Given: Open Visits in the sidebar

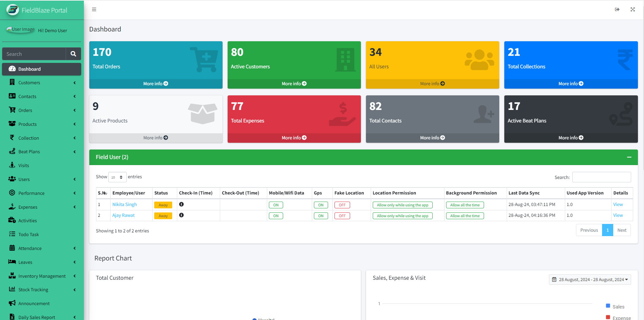Looking at the screenshot, I should (24, 165).
